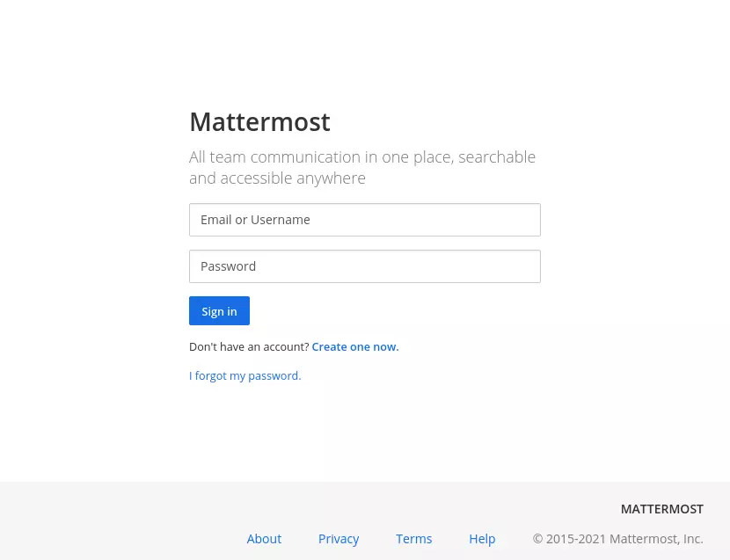Viewport: 730px width, 560px height.
Task: Read the privacy policy via Privacy link
Action: click(x=339, y=539)
